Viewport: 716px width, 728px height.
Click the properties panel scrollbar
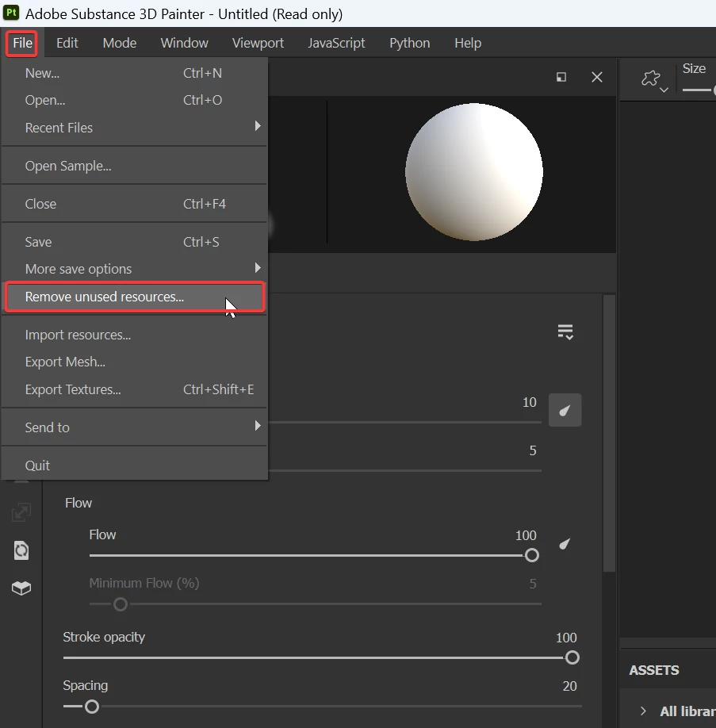tap(609, 433)
